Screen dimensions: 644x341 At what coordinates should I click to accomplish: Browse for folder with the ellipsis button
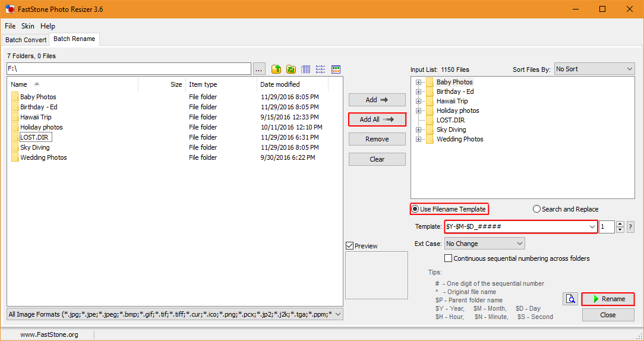[259, 69]
